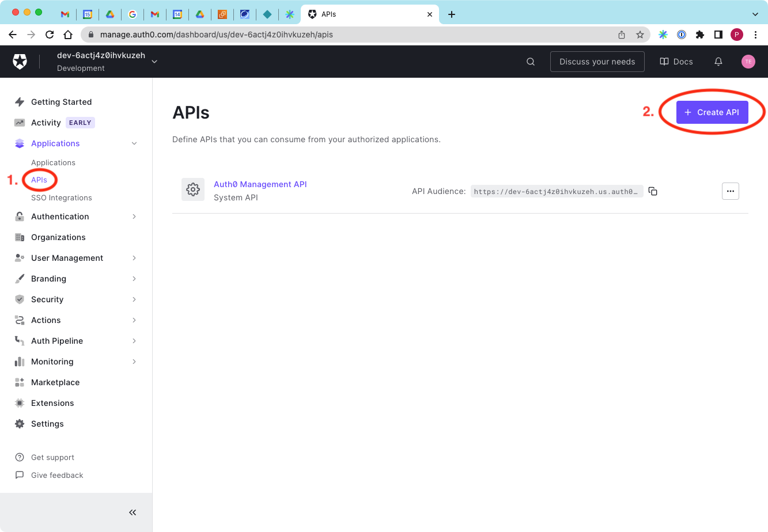Open Getting Started in sidebar
768x532 pixels.
click(61, 102)
